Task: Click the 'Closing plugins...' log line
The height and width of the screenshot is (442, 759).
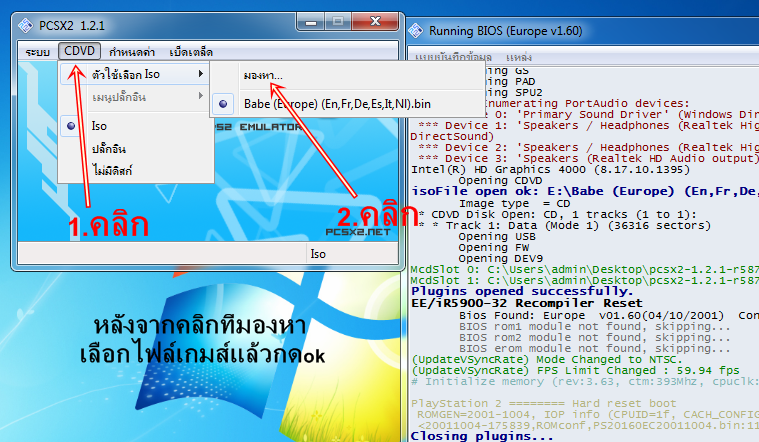Action: 482,436
